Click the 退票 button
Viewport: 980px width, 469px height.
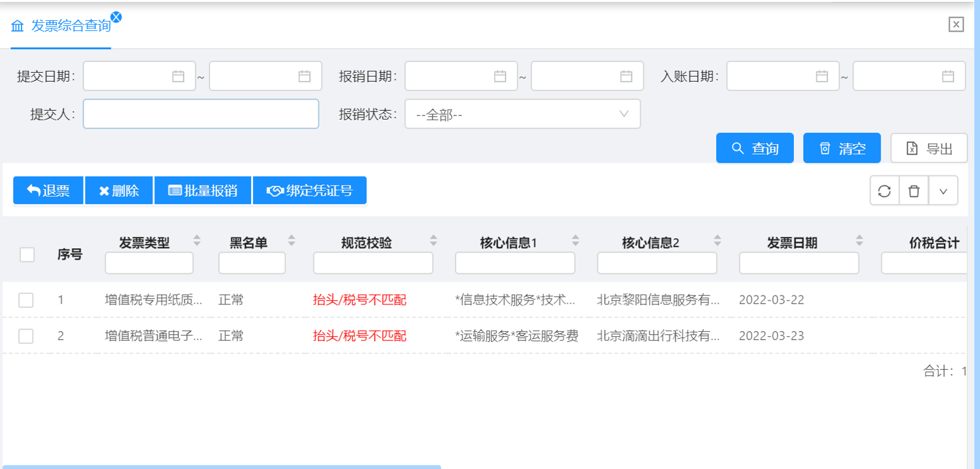48,191
